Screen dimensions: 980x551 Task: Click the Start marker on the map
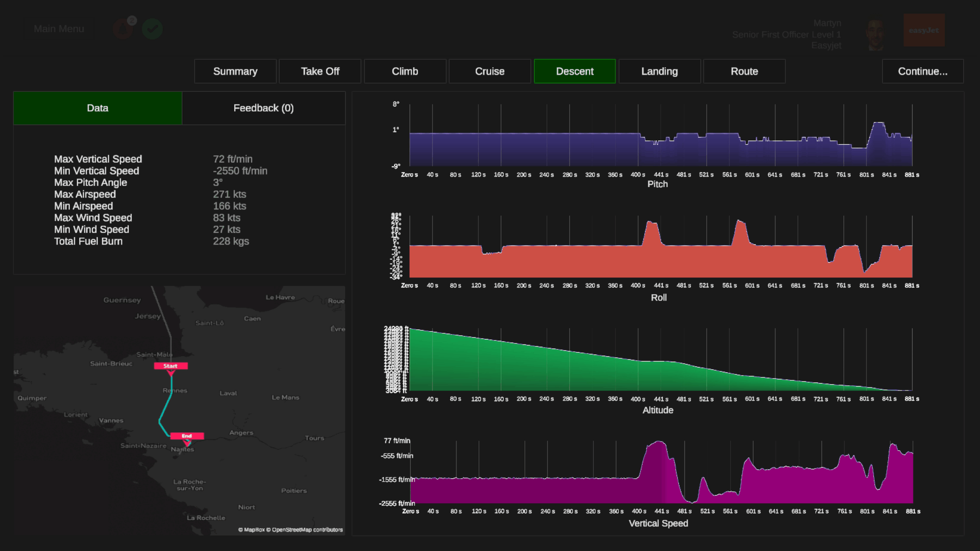[171, 366]
